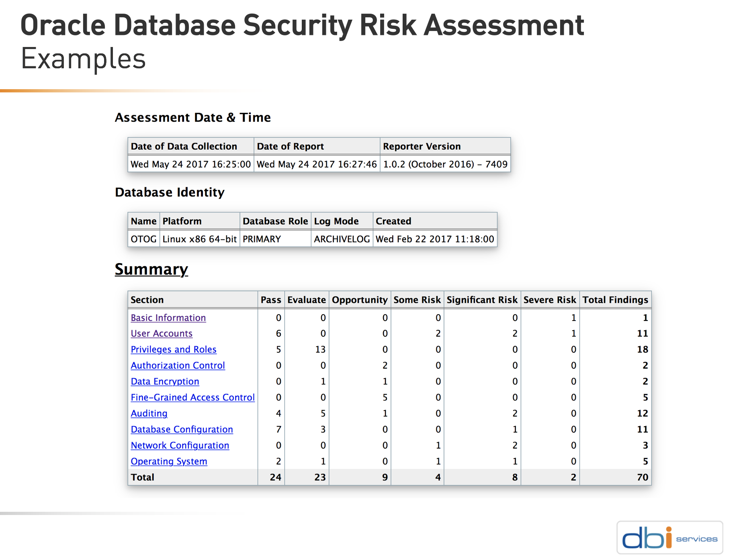Image resolution: width=749 pixels, height=560 pixels.
Task: Click the Some Risk column header
Action: pyautogui.click(x=417, y=300)
